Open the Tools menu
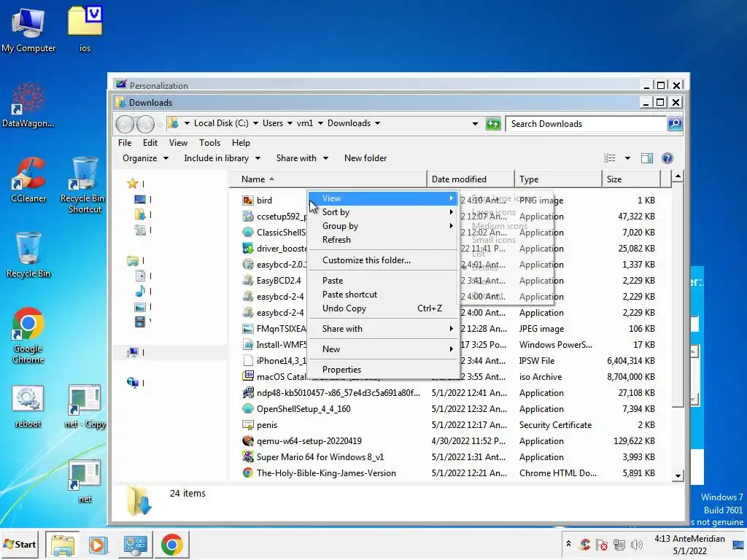This screenshot has height=560, width=747. tap(209, 143)
